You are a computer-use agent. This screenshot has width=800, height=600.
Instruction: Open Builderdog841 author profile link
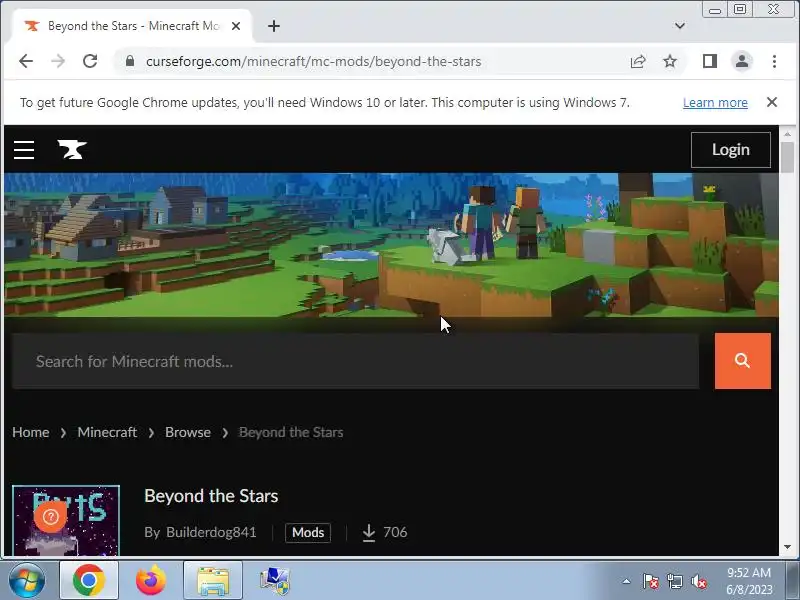[211, 532]
